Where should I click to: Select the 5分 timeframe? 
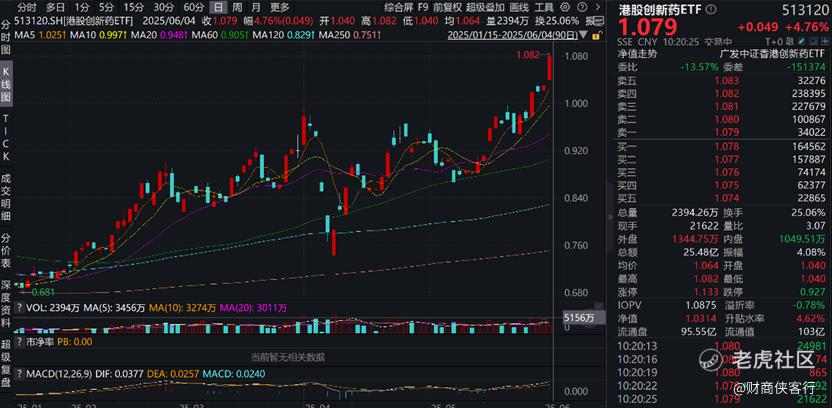point(107,7)
